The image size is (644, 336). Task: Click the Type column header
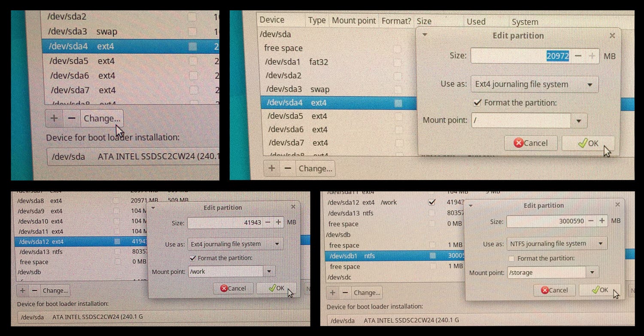coord(317,20)
